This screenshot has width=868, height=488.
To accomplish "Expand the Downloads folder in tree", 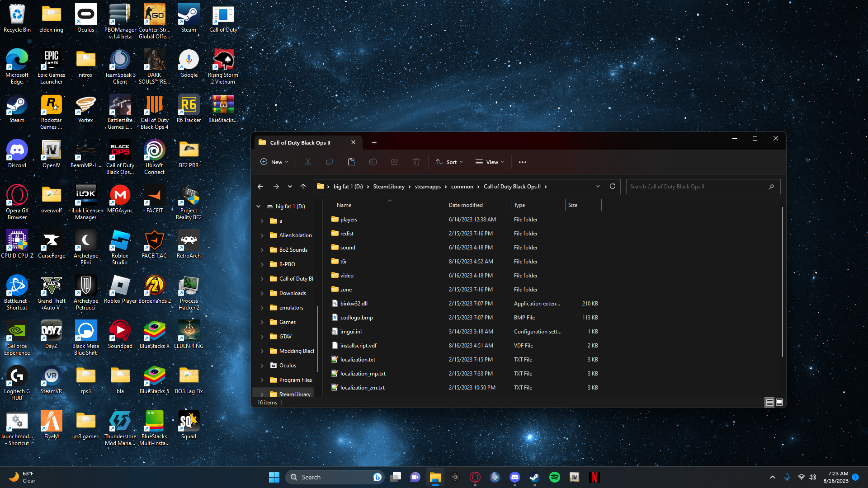I will [262, 292].
